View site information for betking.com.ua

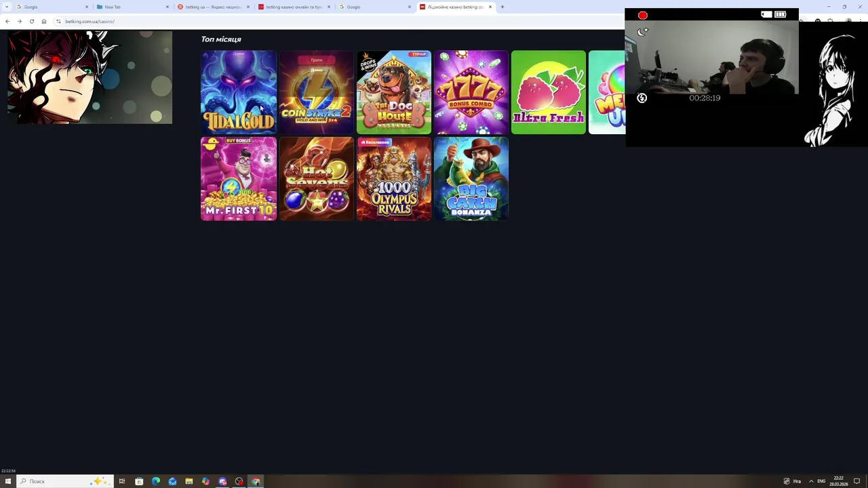(59, 21)
